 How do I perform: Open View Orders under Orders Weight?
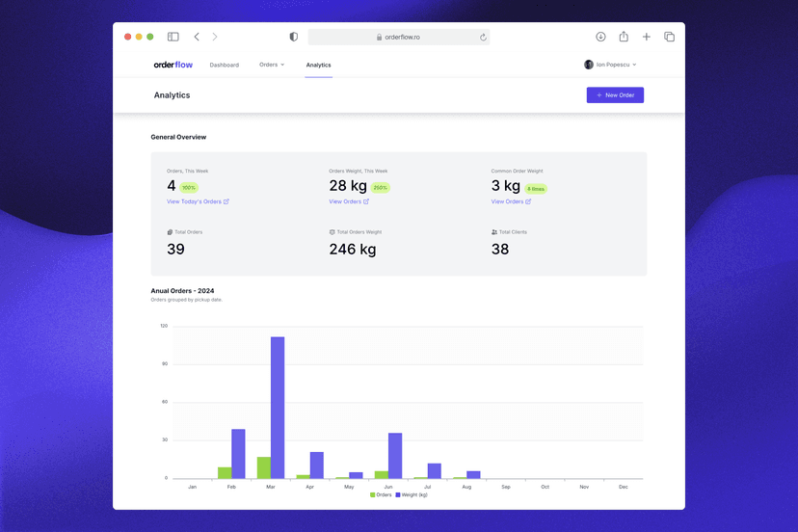click(x=349, y=201)
